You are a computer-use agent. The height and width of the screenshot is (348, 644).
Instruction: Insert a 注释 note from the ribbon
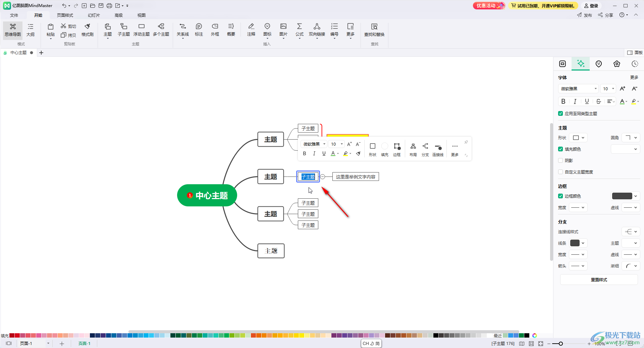(251, 30)
